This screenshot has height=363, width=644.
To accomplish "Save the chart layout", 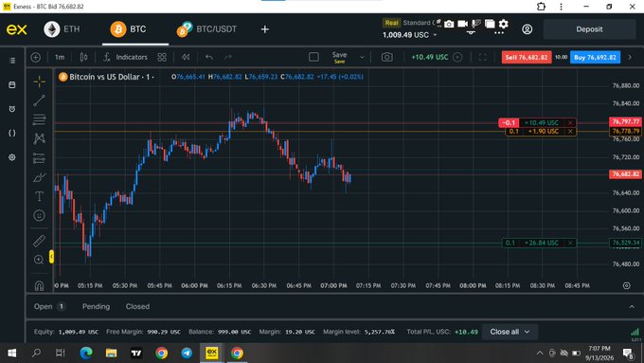I will [x=339, y=57].
